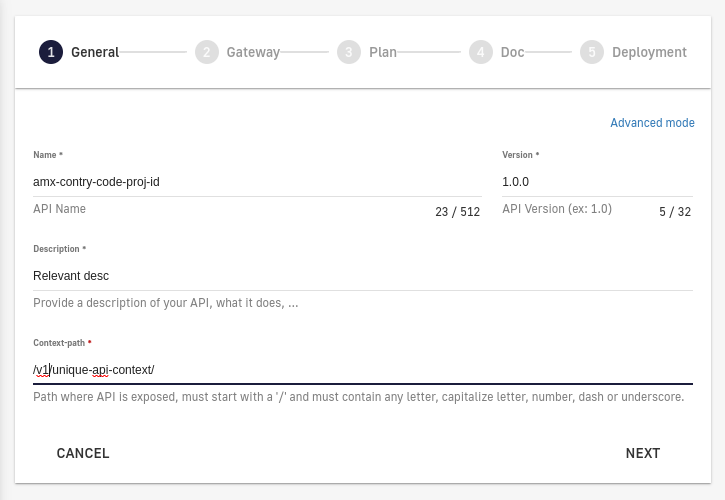This screenshot has height=500, width=725.
Task: Click the step 5 circle icon
Action: tap(592, 52)
